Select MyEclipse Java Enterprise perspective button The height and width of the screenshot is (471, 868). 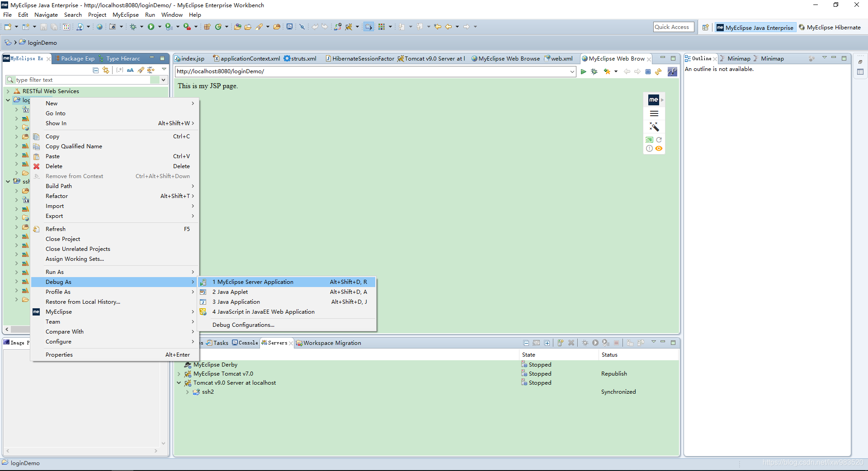click(x=755, y=28)
